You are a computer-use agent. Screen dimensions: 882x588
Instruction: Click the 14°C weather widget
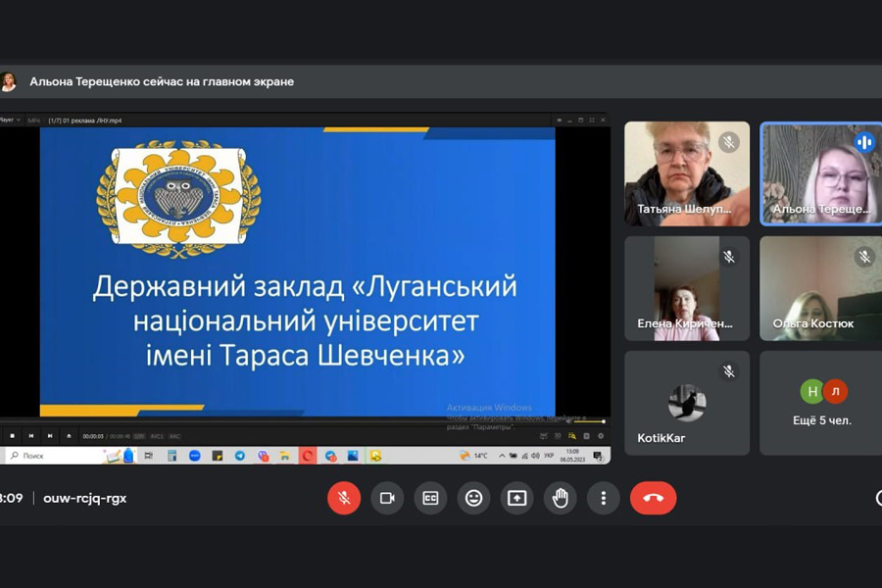[x=473, y=456]
